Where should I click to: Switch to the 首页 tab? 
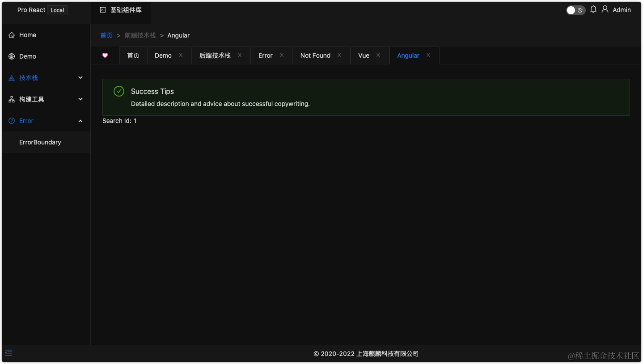tap(133, 55)
